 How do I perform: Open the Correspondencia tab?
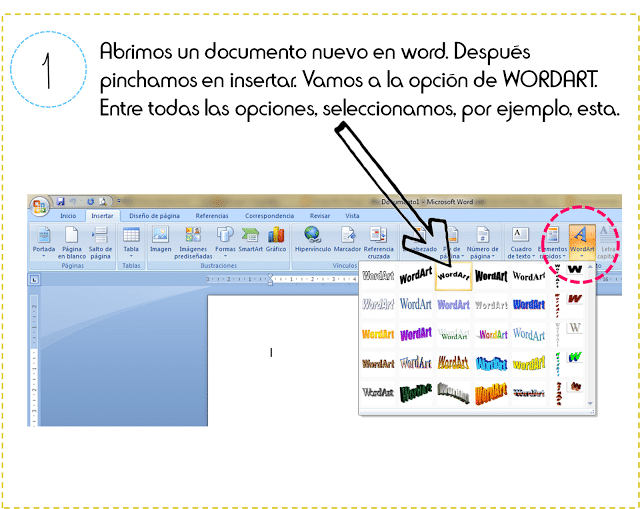click(269, 216)
